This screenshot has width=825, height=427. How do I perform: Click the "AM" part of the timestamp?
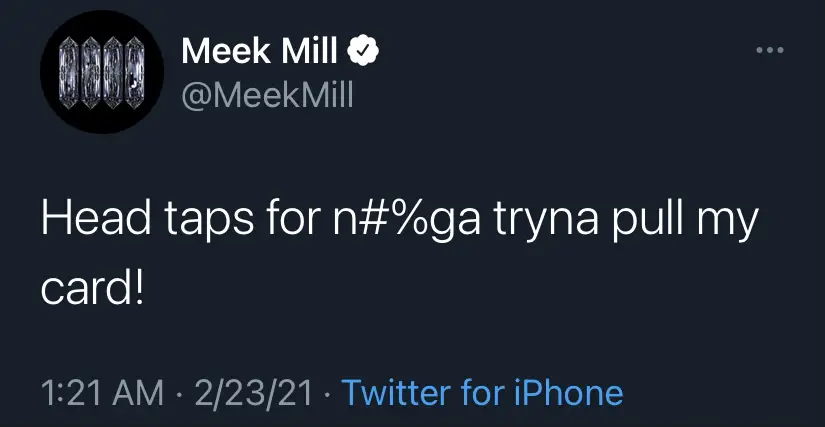click(144, 392)
